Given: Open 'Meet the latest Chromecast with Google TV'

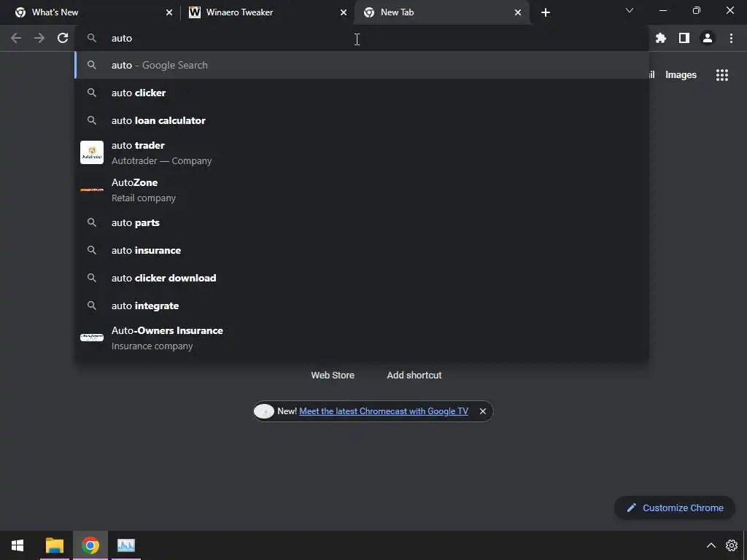Looking at the screenshot, I should click(x=384, y=411).
